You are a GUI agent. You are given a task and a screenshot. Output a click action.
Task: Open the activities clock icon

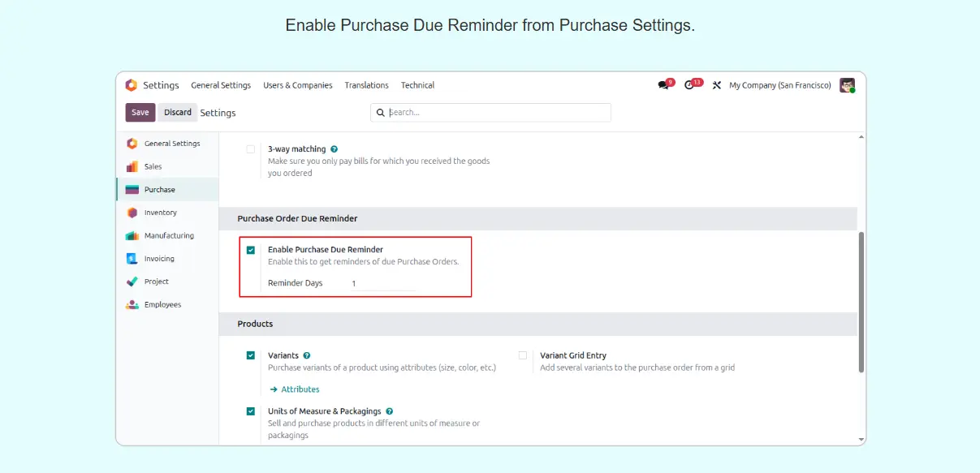(x=690, y=85)
